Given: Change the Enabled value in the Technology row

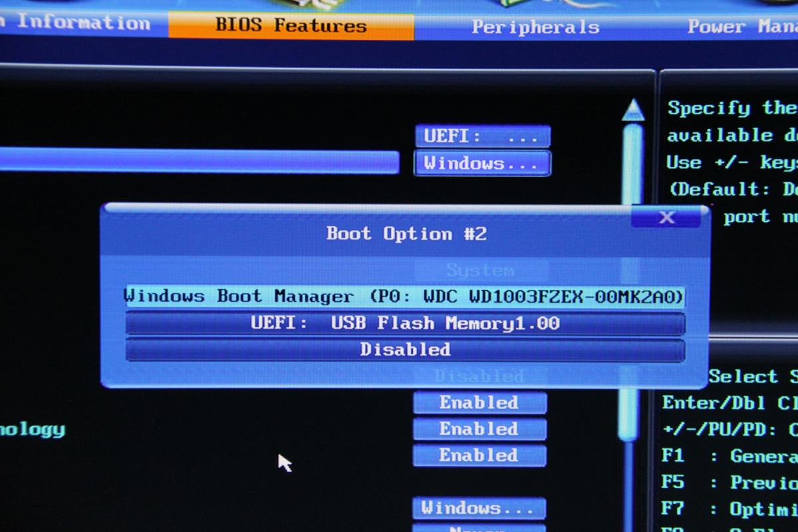Looking at the screenshot, I should (x=479, y=429).
